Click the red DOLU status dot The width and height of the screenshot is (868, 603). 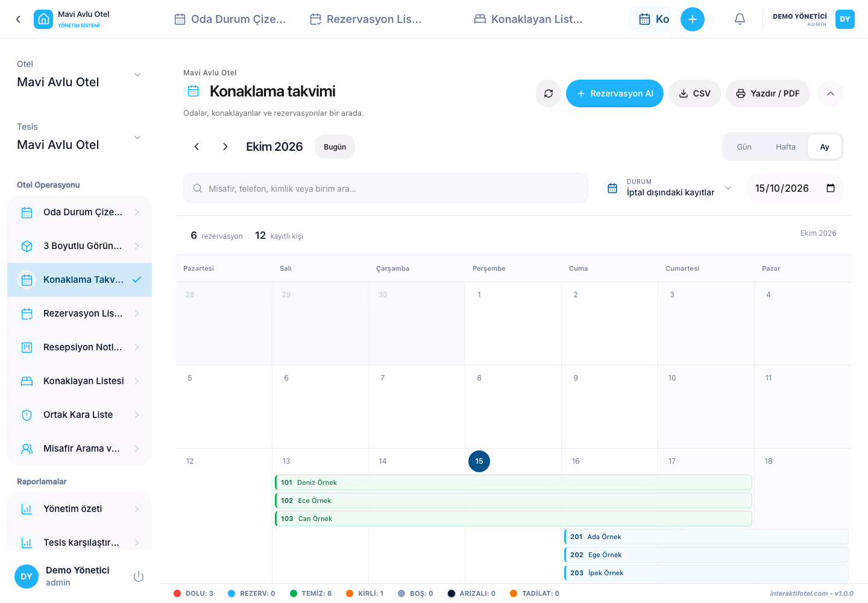[x=177, y=593]
